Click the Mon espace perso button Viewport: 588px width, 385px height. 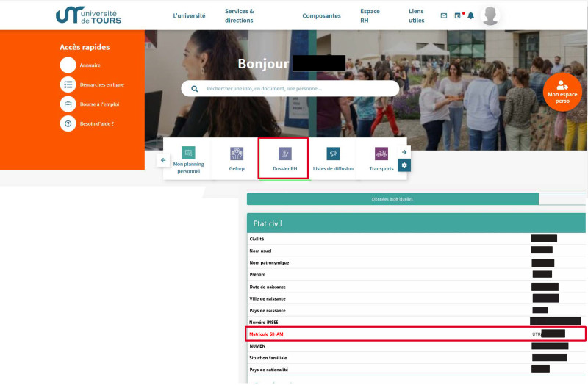click(x=562, y=91)
